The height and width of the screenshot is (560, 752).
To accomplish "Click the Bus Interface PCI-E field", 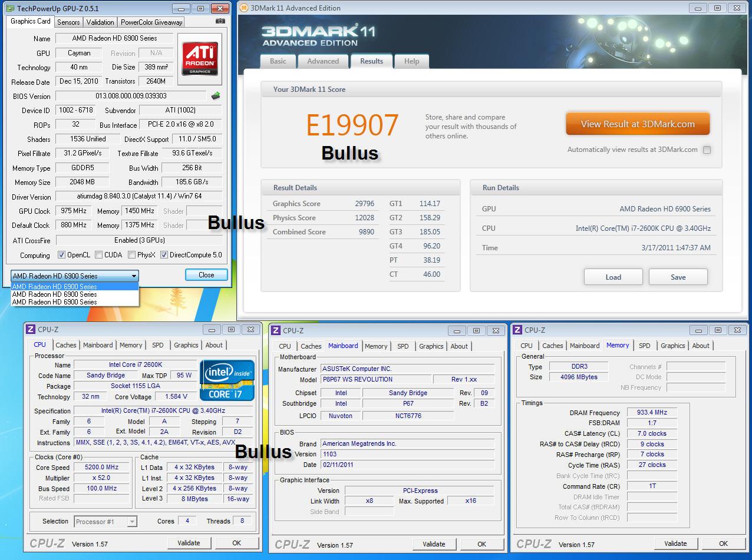I will [180, 125].
